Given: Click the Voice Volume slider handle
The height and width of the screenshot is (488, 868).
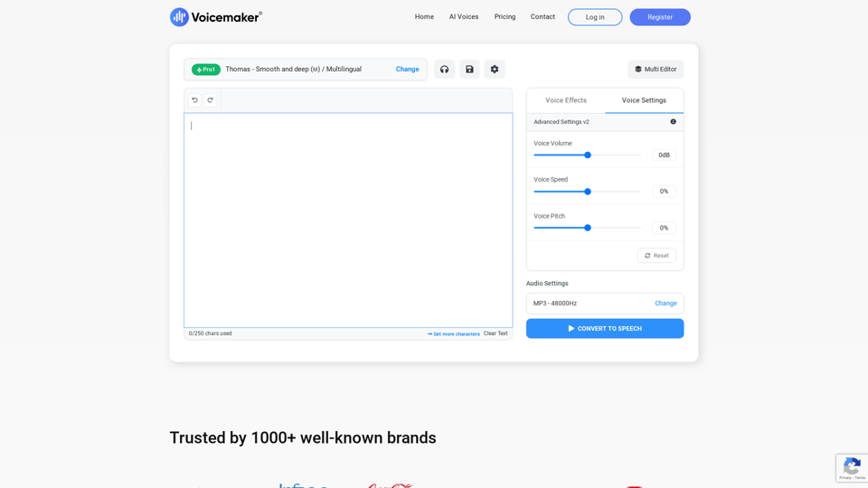Looking at the screenshot, I should coord(588,155).
